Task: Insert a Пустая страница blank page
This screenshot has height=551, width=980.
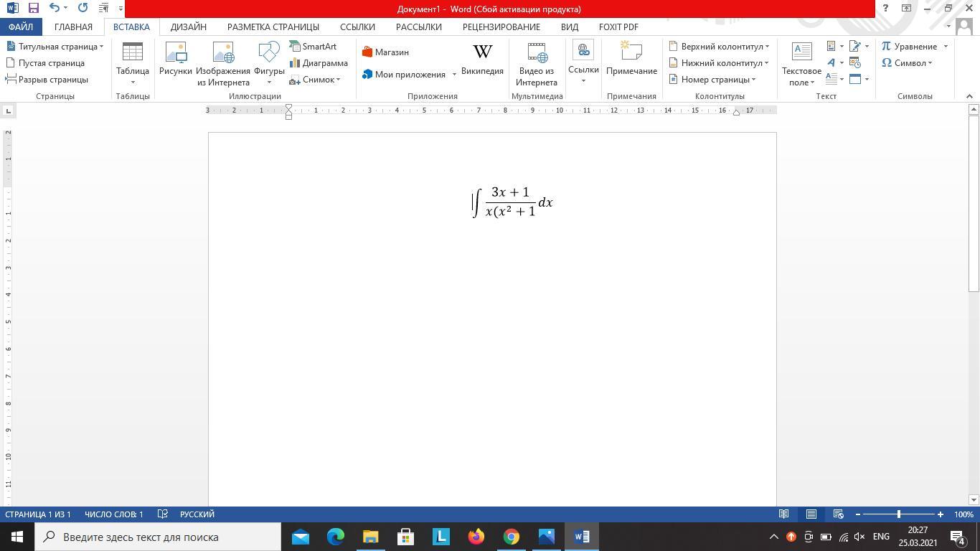Action: click(x=45, y=62)
